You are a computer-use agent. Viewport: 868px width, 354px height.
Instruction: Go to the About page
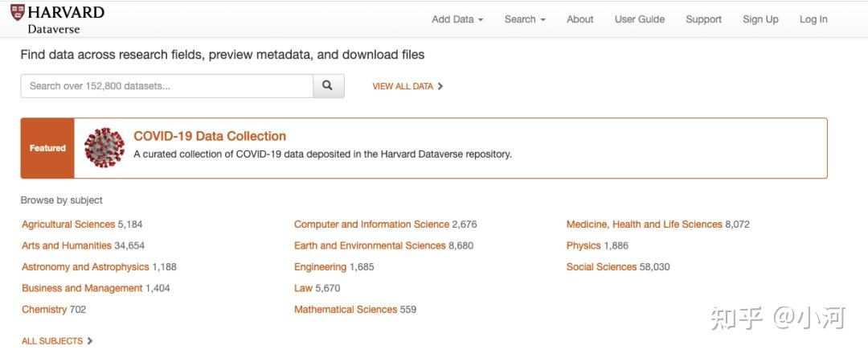click(x=579, y=19)
